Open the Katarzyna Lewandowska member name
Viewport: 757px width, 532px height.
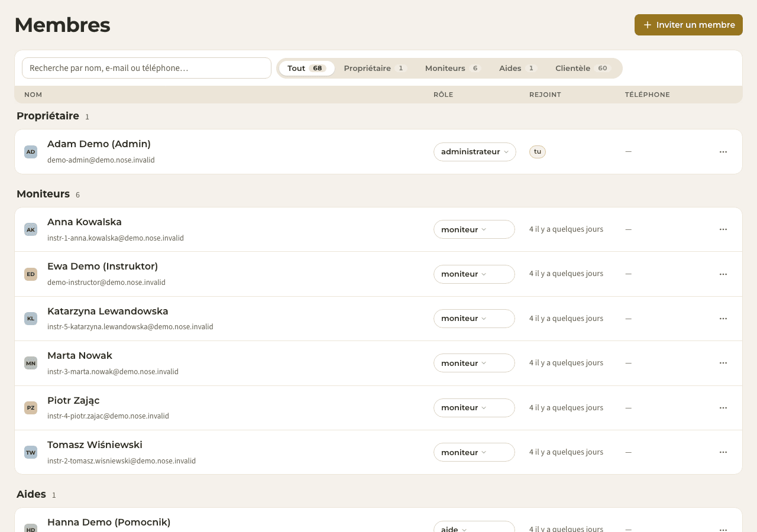108,311
